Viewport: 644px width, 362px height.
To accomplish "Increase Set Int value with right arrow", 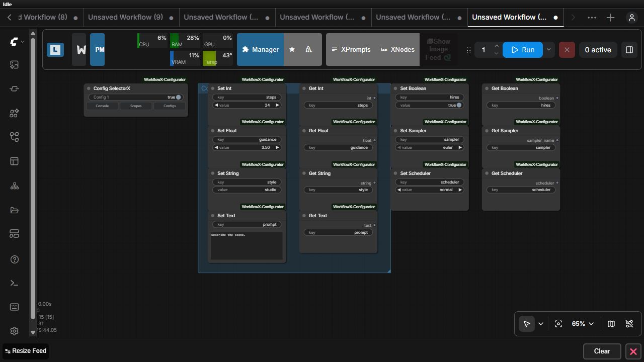I will [277, 105].
